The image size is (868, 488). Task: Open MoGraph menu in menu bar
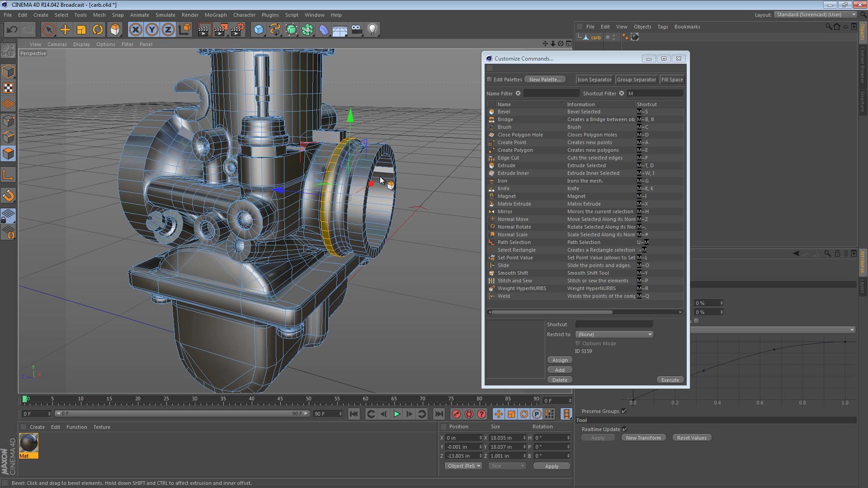point(215,15)
